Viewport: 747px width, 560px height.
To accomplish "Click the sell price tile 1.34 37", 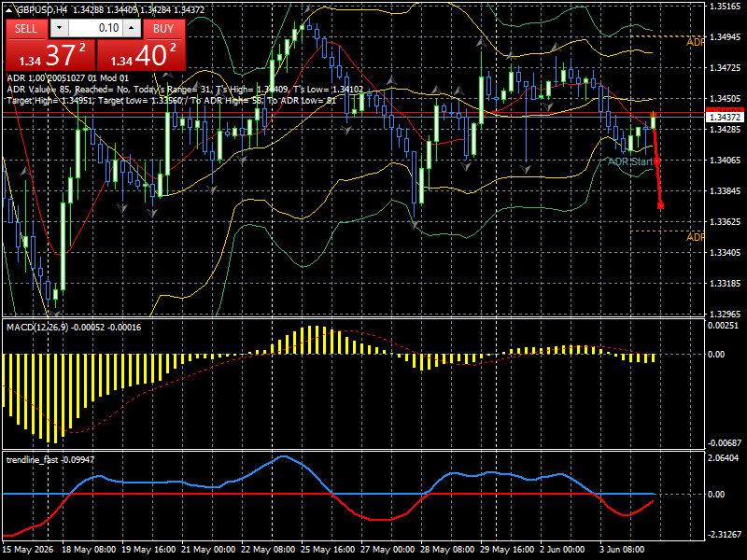I will pos(51,55).
